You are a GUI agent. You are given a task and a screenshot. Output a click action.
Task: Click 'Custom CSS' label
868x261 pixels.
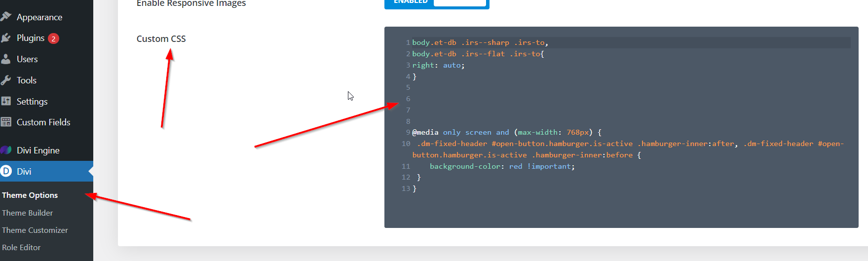pos(161,38)
